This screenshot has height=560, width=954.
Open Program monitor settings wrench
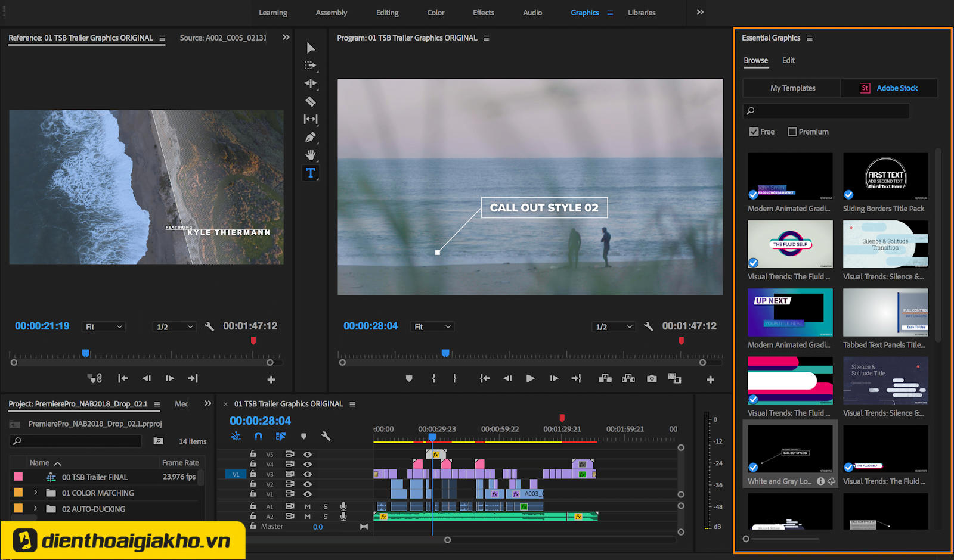click(x=649, y=326)
